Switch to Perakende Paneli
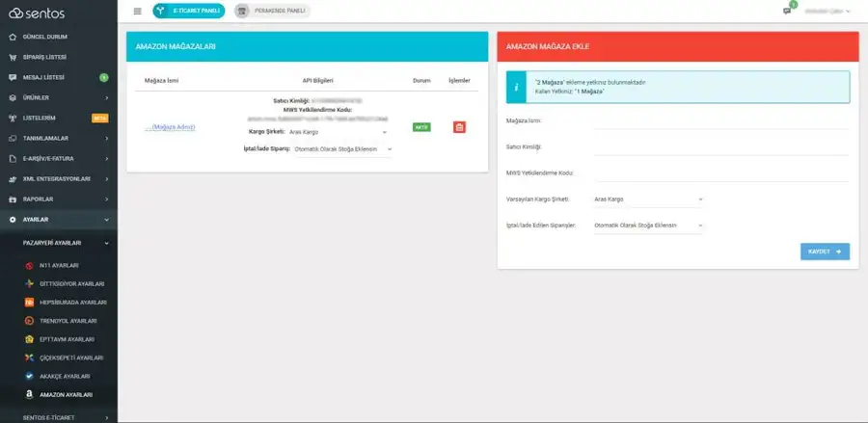The image size is (868, 423). pos(272,11)
